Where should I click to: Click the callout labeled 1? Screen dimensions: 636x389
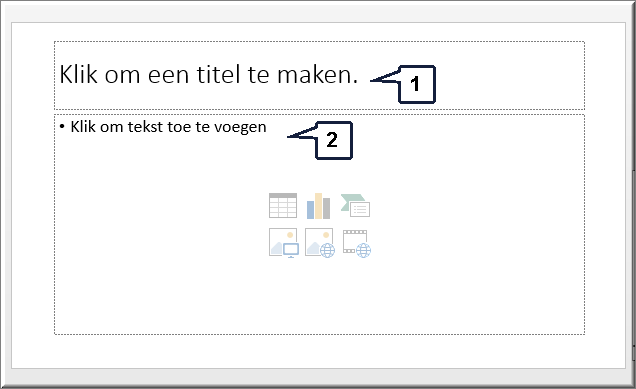(x=417, y=84)
